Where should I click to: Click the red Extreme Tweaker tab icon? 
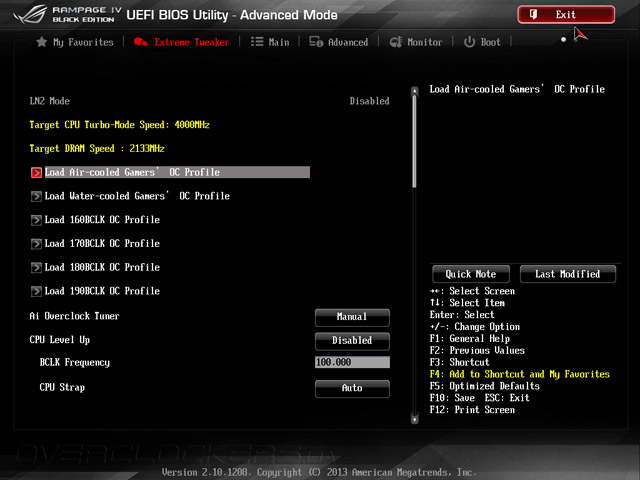tap(141, 42)
